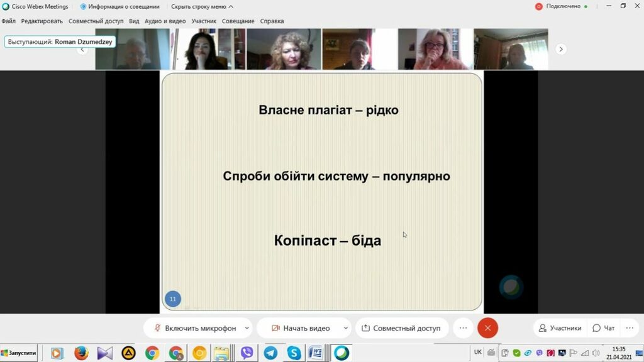Open Telegram from the taskbar
The width and height of the screenshot is (644, 362).
(270, 353)
